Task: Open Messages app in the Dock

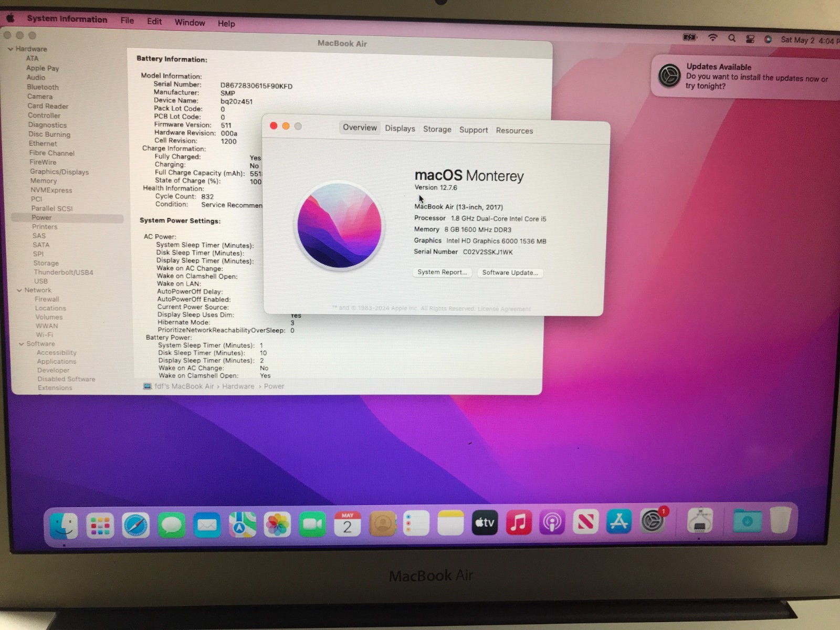Action: pyautogui.click(x=171, y=525)
